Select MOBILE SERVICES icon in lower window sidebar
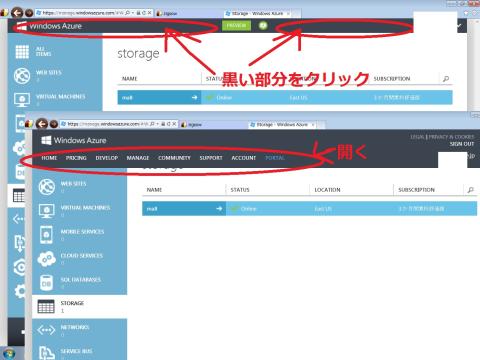The height and width of the screenshot is (360, 480). click(46, 235)
